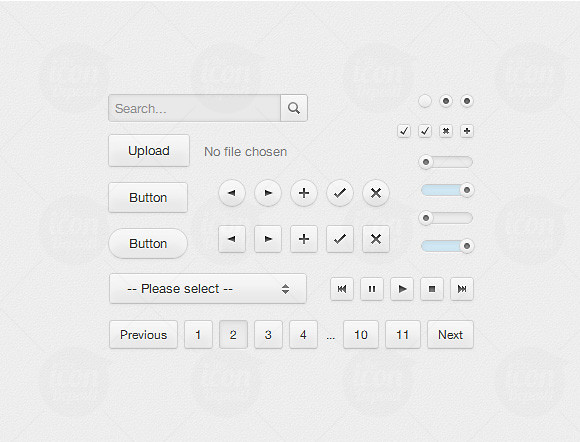The image size is (580, 442).
Task: Click inside the Search input field
Action: (195, 108)
